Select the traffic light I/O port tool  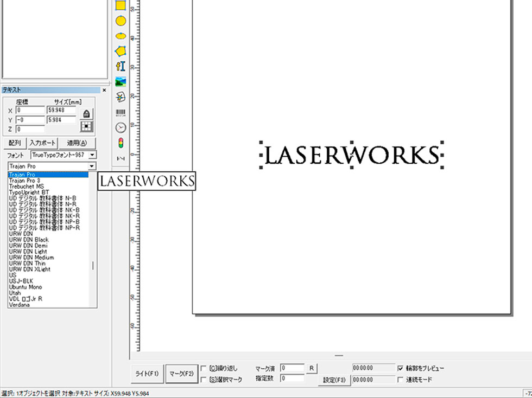click(121, 143)
